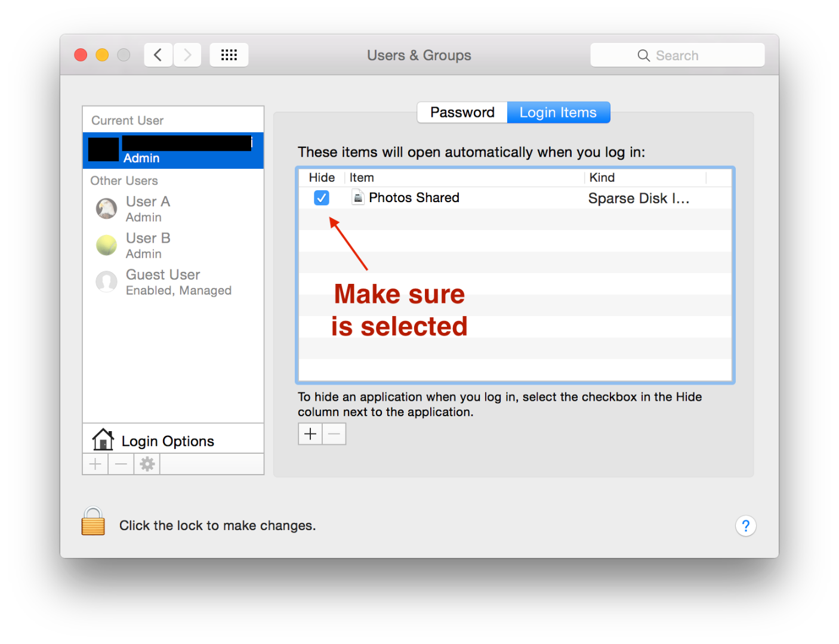Add a new user with the plus button
Image resolution: width=839 pixels, height=644 pixels.
(94, 464)
